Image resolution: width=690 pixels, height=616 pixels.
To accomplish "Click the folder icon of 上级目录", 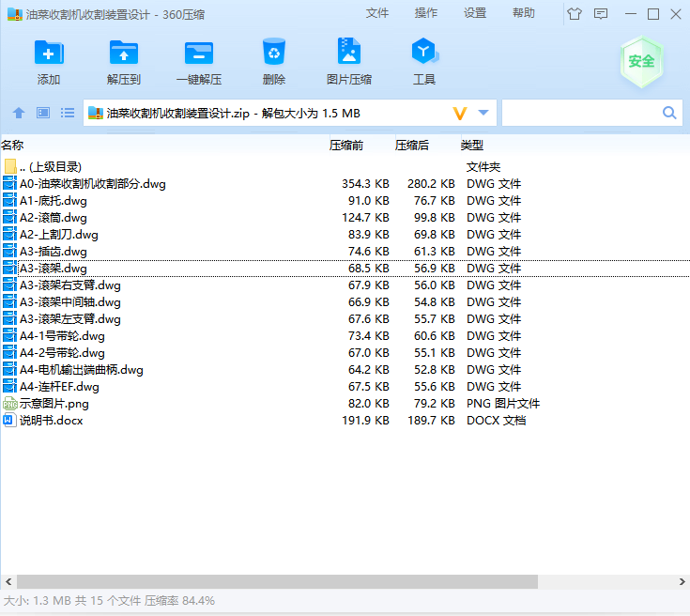I will 10,166.
